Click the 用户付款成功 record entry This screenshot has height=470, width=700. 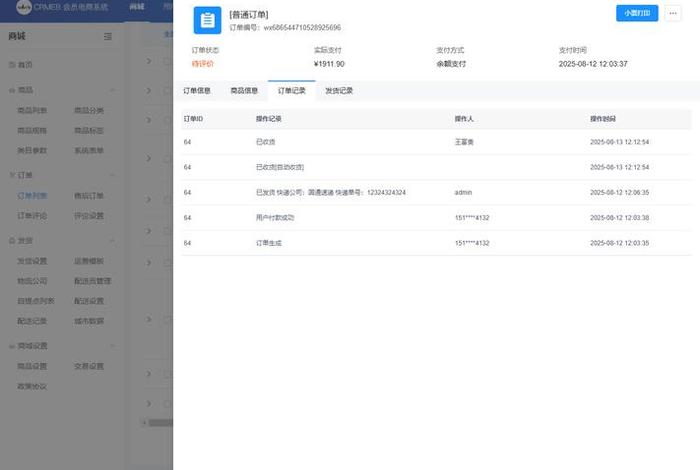coord(275,218)
